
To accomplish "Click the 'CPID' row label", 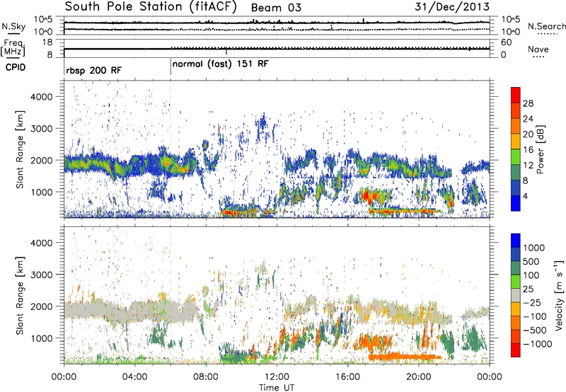I will (15, 67).
